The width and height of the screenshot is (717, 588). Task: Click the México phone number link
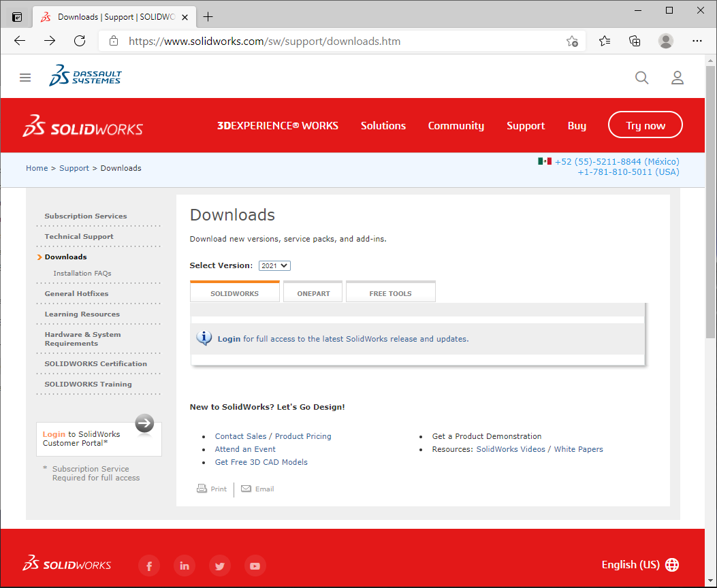coord(616,162)
